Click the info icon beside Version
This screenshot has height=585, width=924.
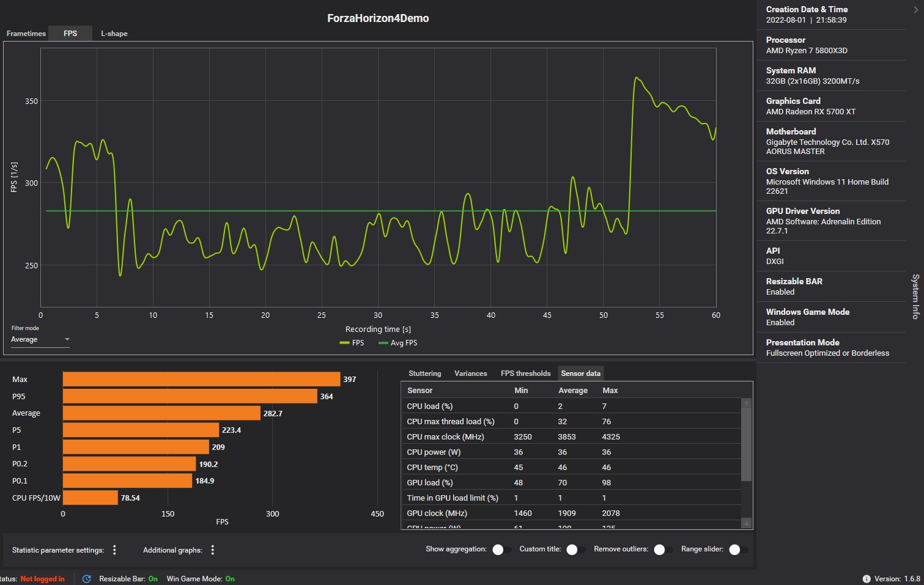coord(867,579)
